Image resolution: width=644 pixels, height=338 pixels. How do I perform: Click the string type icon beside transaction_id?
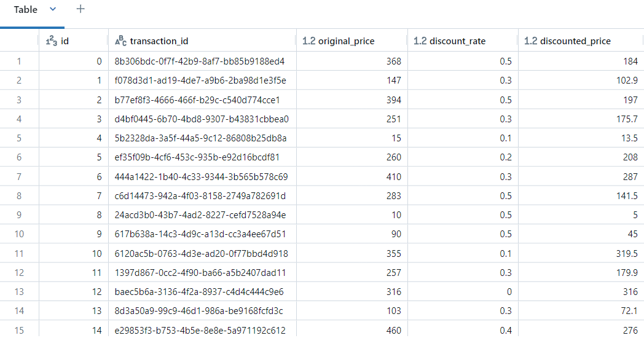120,41
